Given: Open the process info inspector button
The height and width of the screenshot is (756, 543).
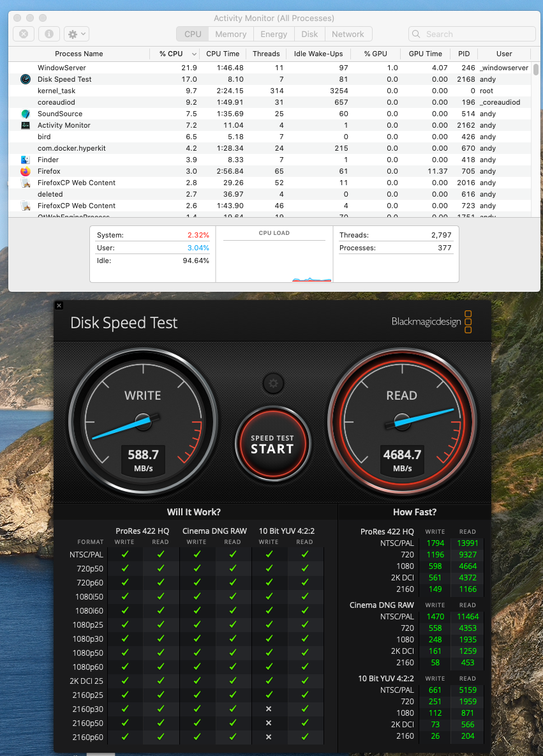Looking at the screenshot, I should 48,34.
